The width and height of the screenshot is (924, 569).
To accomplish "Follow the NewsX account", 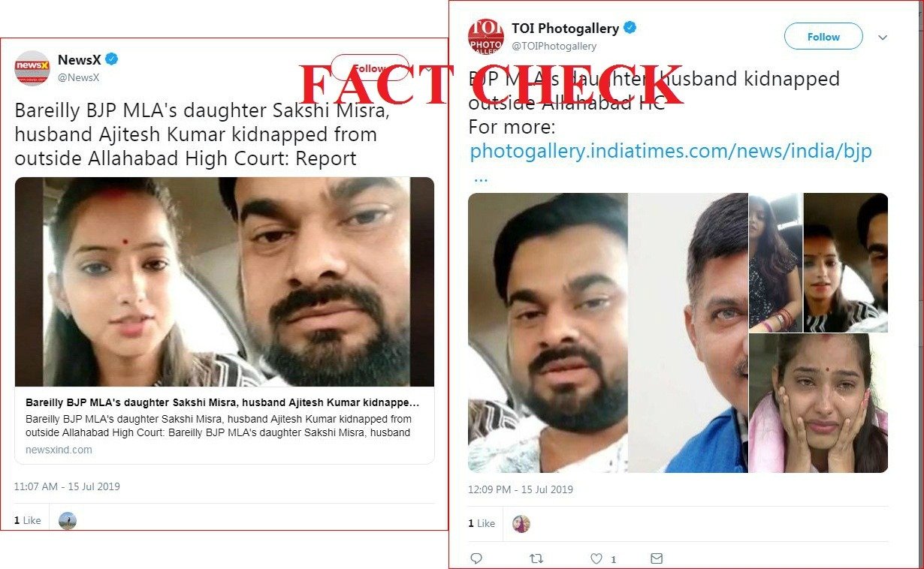I will 370,68.
